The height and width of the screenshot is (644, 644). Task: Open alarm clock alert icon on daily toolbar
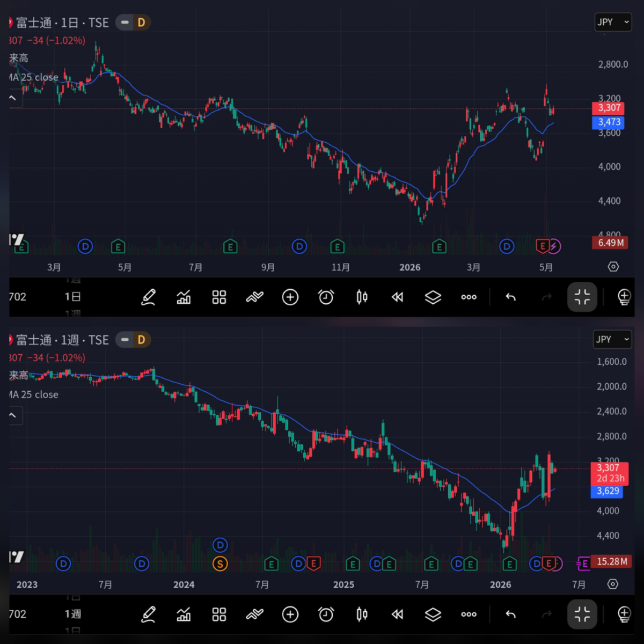(326, 297)
